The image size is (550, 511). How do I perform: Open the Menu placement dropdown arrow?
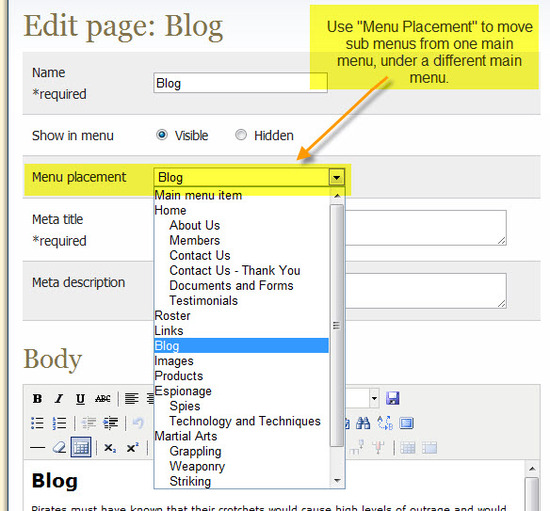coord(337,177)
